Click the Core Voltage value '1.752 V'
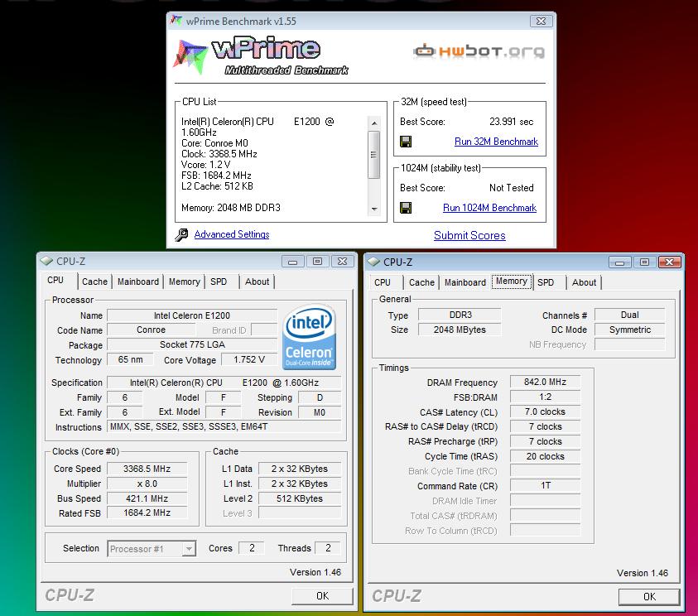 (x=249, y=359)
